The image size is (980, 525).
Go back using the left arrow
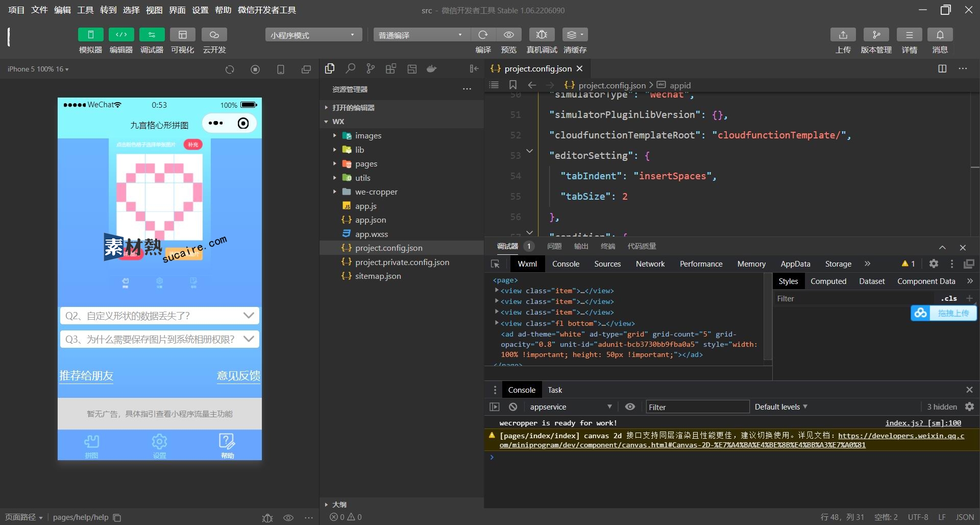click(x=532, y=85)
